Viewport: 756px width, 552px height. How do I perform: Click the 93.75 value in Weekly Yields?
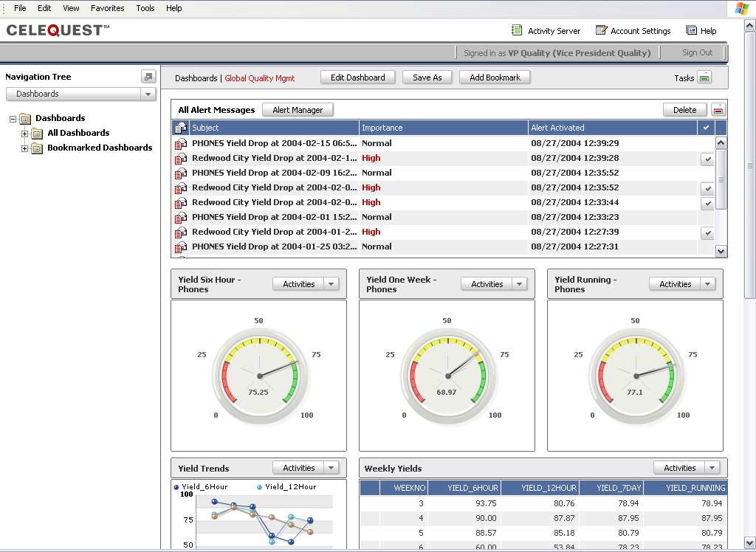[486, 503]
